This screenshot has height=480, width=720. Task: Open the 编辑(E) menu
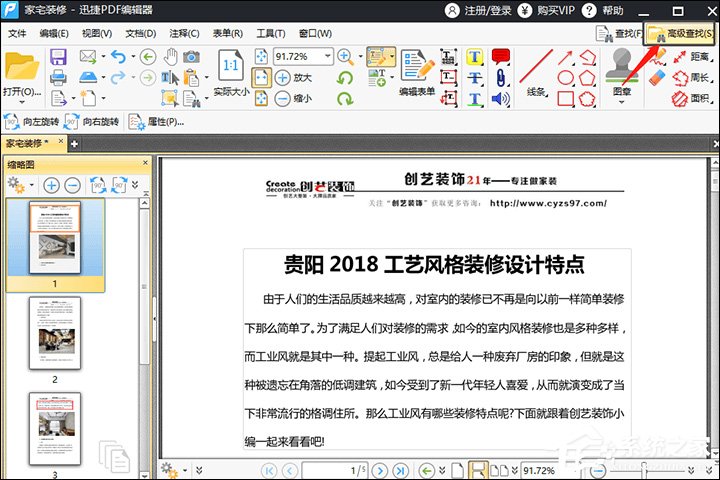tap(54, 34)
